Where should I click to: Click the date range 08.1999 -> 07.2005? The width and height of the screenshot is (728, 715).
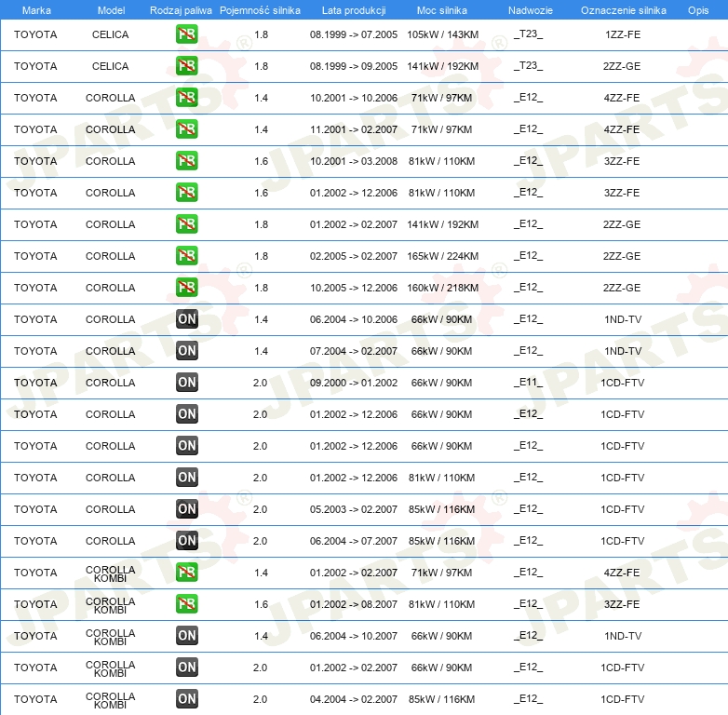[x=354, y=34]
